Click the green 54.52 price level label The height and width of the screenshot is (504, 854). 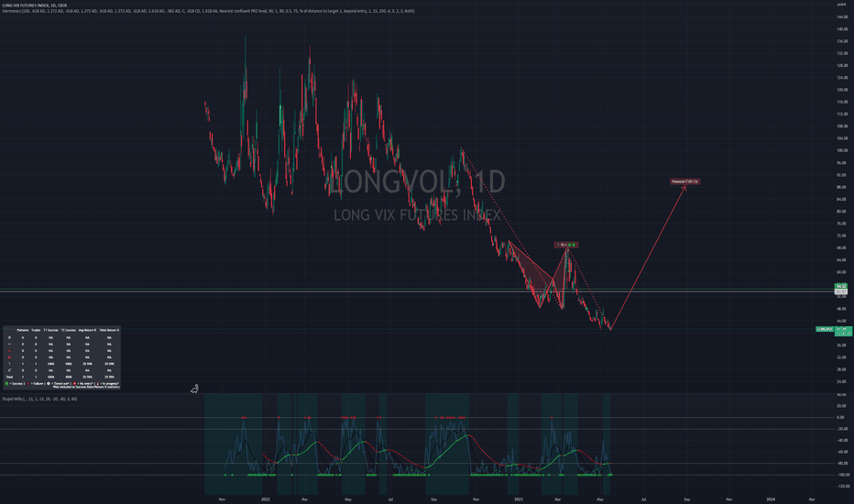841,286
